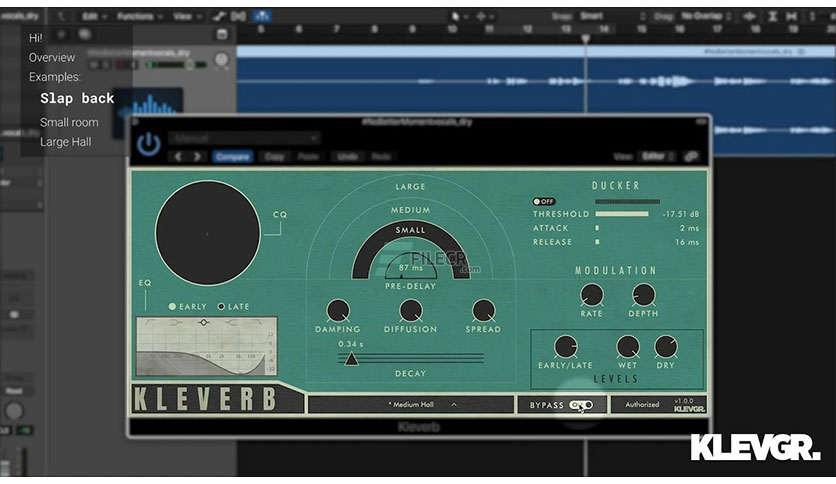Click the Damping knob
Viewport: 836px width, 484px height.
coord(338,311)
